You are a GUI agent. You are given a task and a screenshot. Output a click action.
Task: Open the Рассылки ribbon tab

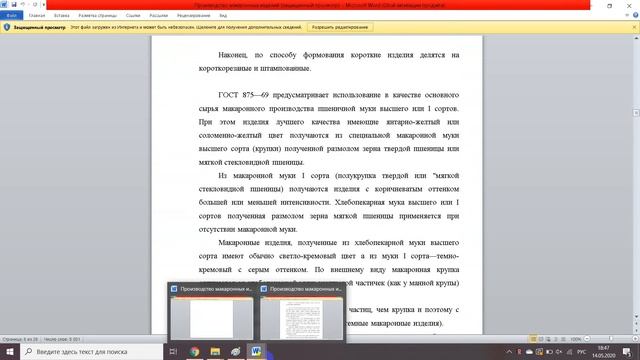(158, 16)
